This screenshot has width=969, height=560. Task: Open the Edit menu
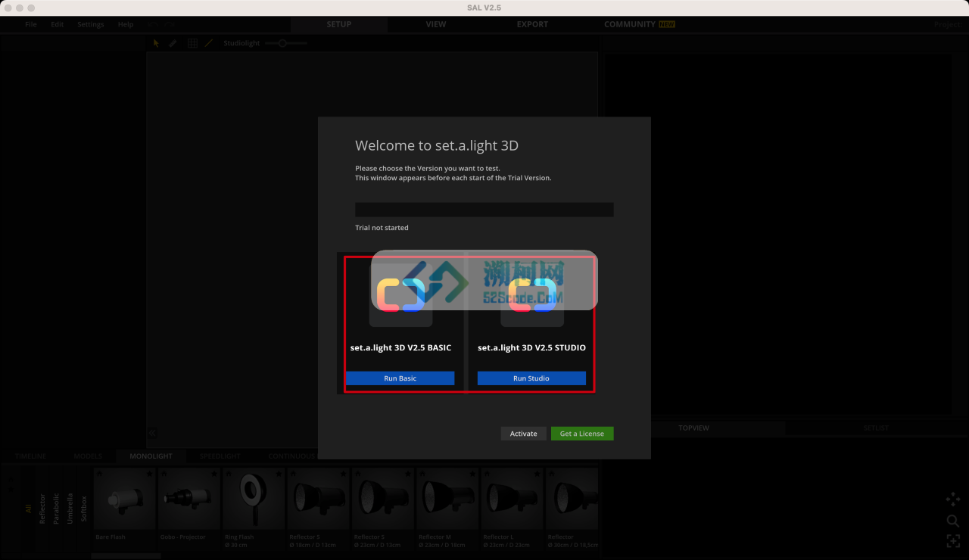[x=58, y=24]
